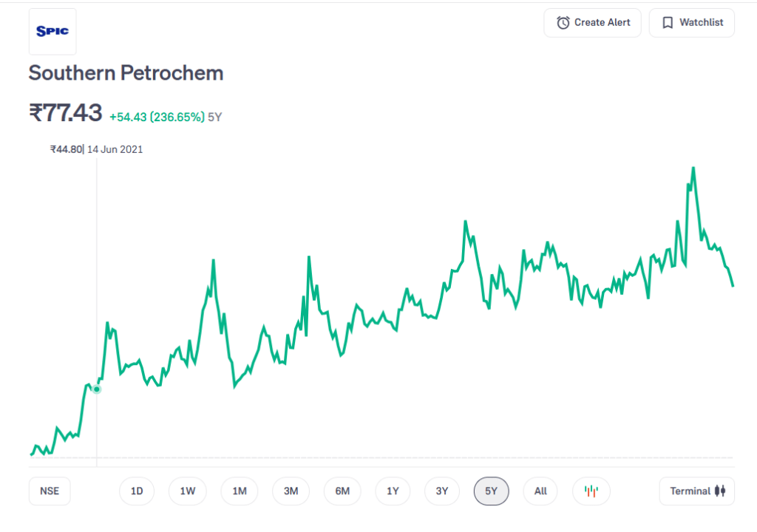Open the Terminal chart view
The image size is (757, 532).
click(696, 491)
